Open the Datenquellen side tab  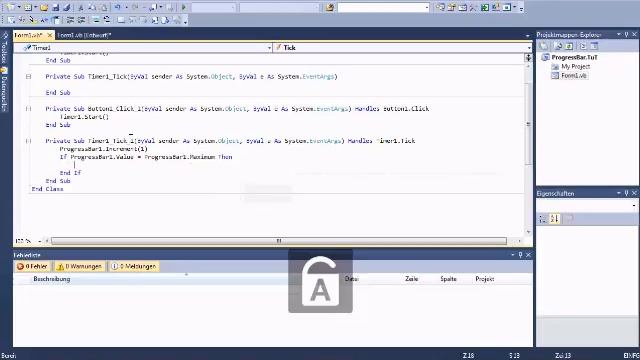(4, 89)
